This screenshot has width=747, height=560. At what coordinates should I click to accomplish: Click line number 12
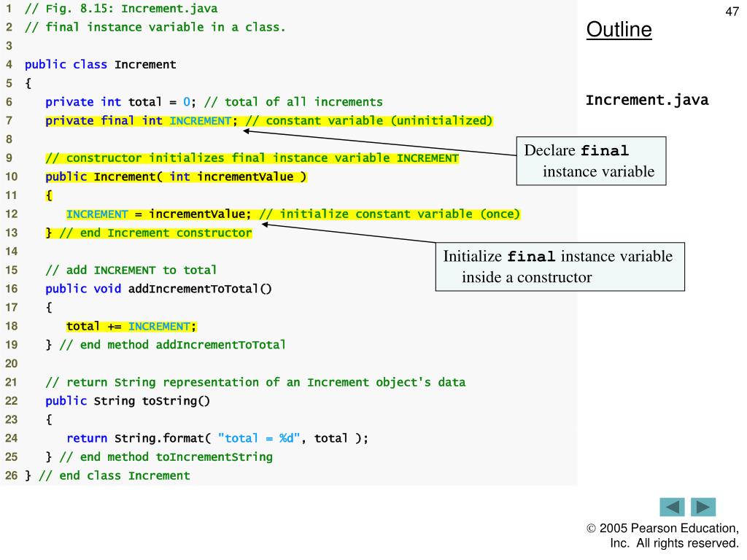tap(12, 214)
